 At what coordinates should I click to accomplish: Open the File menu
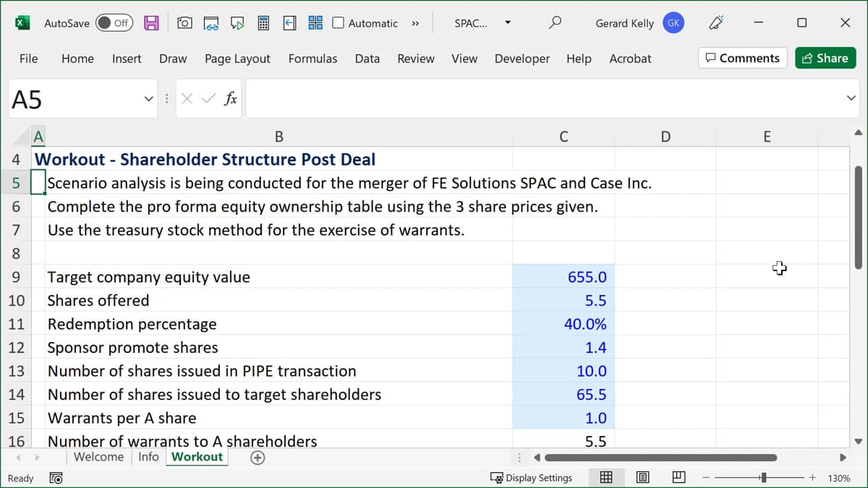(29, 59)
